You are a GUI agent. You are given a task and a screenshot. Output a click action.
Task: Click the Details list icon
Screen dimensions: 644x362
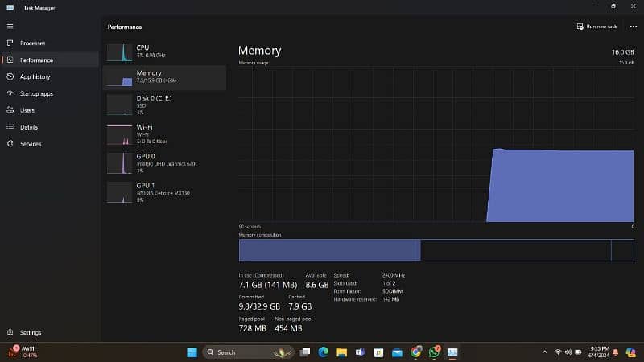coord(10,127)
